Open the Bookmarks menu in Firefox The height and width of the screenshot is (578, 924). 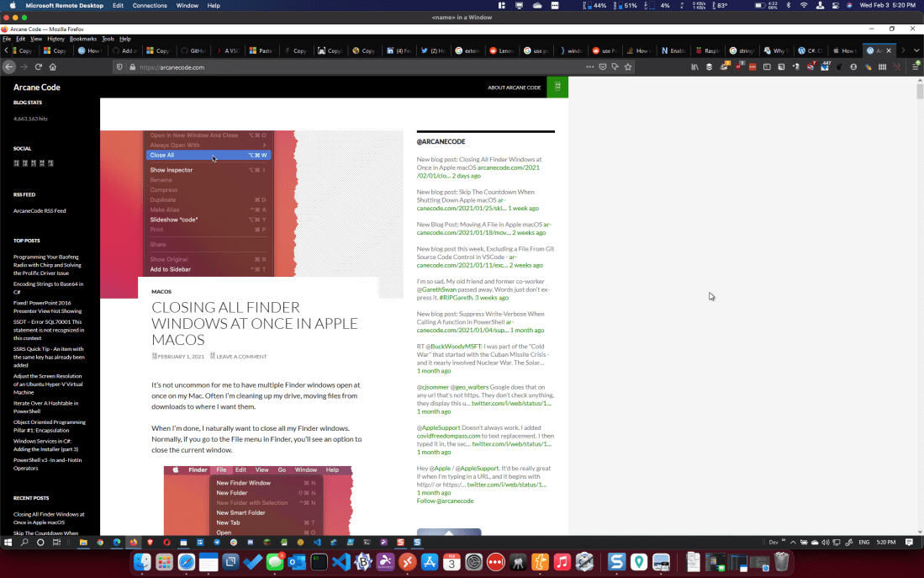tap(83, 39)
